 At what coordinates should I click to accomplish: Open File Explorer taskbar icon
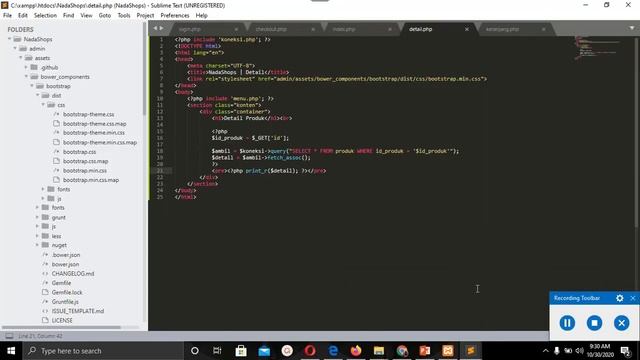pos(379,351)
